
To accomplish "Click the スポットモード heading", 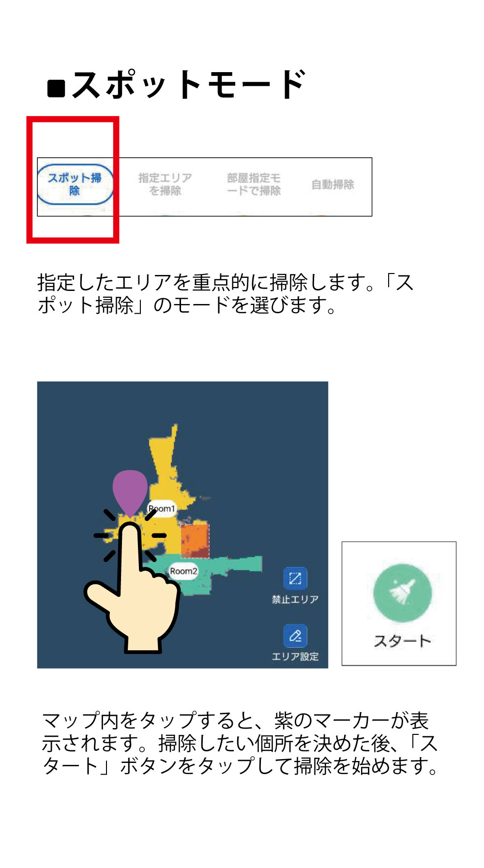I will [177, 85].
